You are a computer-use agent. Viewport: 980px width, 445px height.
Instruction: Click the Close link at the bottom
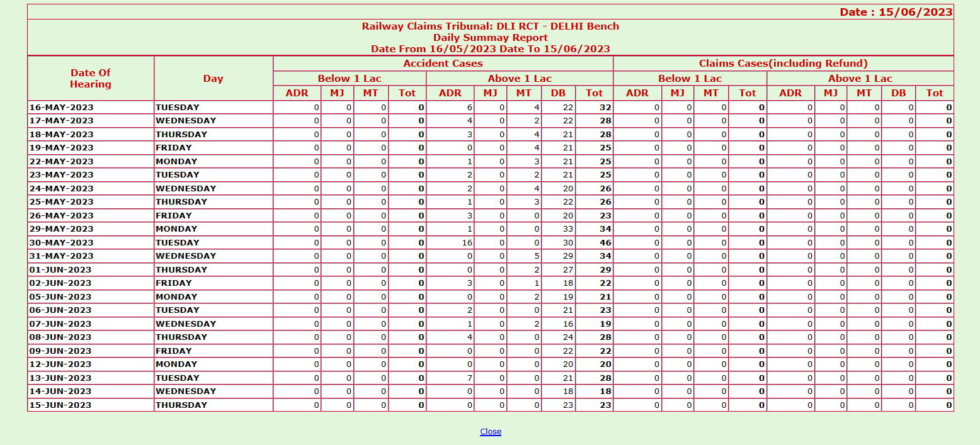coord(490,432)
